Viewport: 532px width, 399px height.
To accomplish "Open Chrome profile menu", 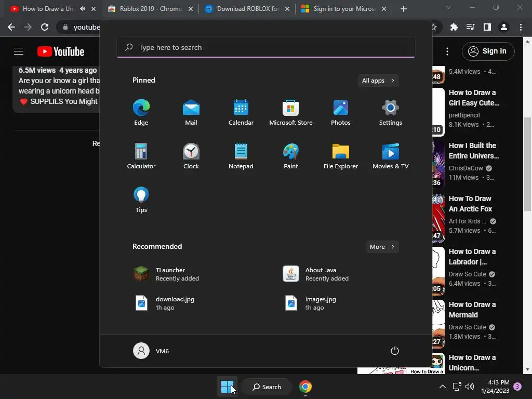I will tap(504, 27).
